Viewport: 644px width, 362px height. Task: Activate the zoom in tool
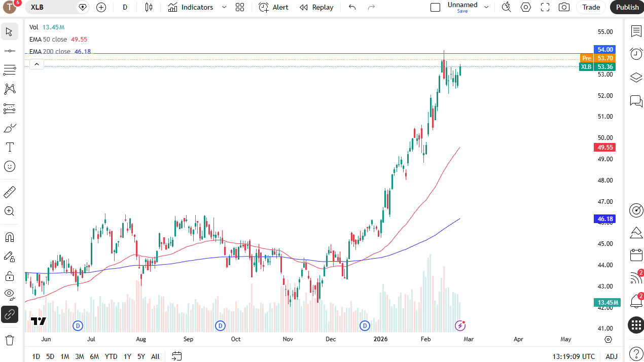coord(9,211)
